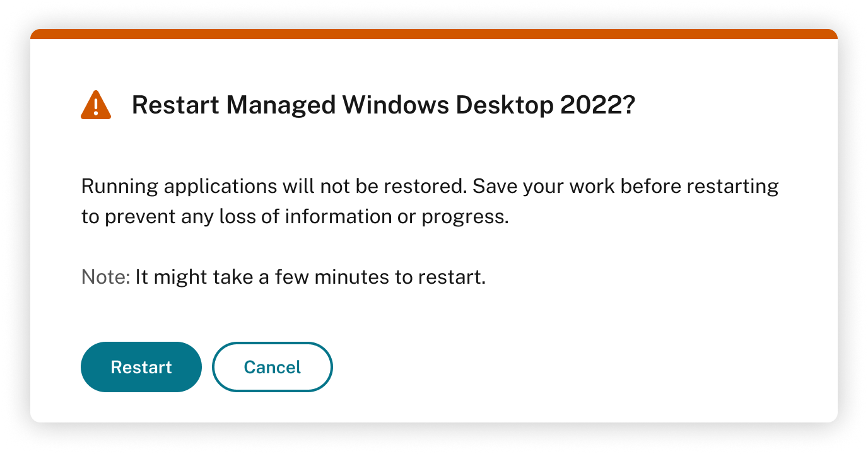Click "2022?" at the end of the title
This screenshot has height=454, width=868.
597,106
